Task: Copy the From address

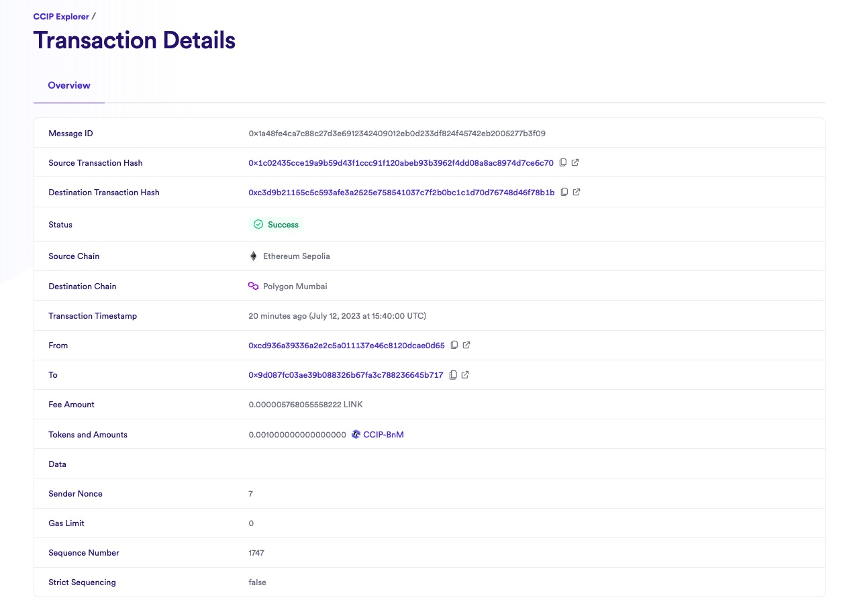Action: coord(454,345)
